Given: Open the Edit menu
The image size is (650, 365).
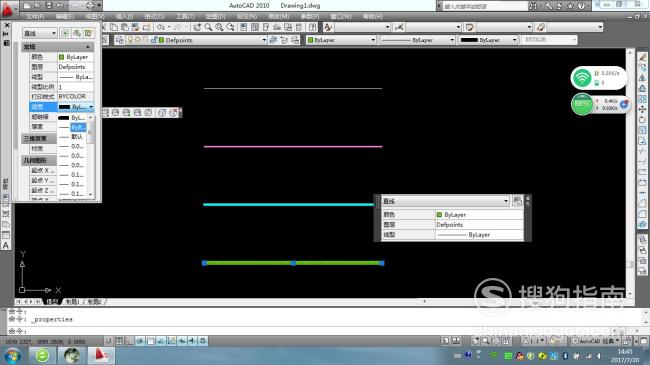Looking at the screenshot, I should 65,16.
